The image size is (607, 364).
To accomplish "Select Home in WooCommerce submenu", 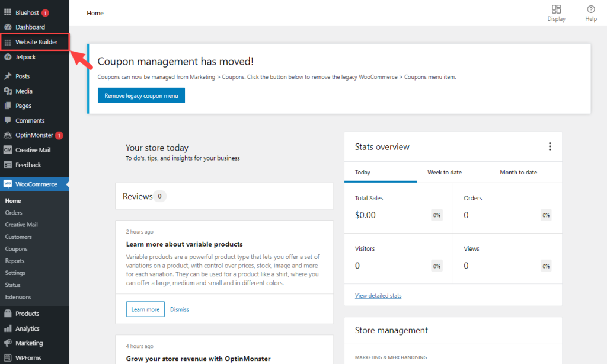I will pyautogui.click(x=13, y=200).
